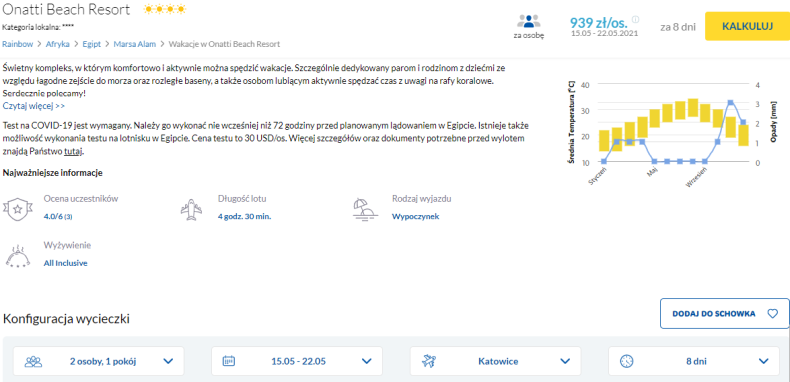
Task: Click the 'Rodzaj wyjazdu' label
Action: [x=422, y=199]
